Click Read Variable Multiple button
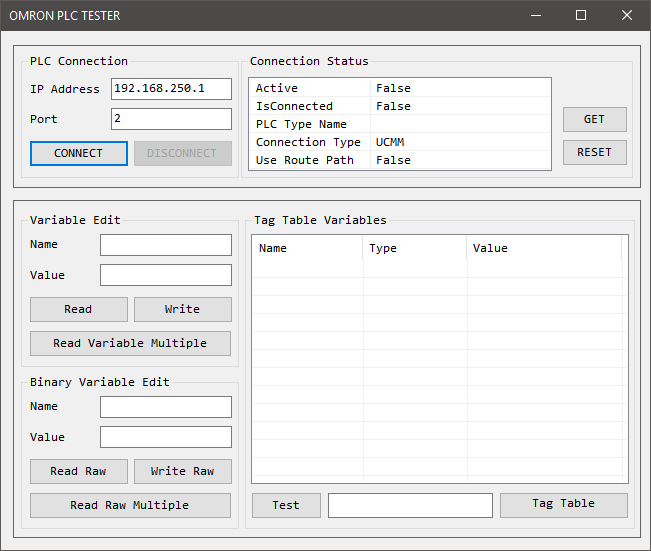 pyautogui.click(x=130, y=343)
